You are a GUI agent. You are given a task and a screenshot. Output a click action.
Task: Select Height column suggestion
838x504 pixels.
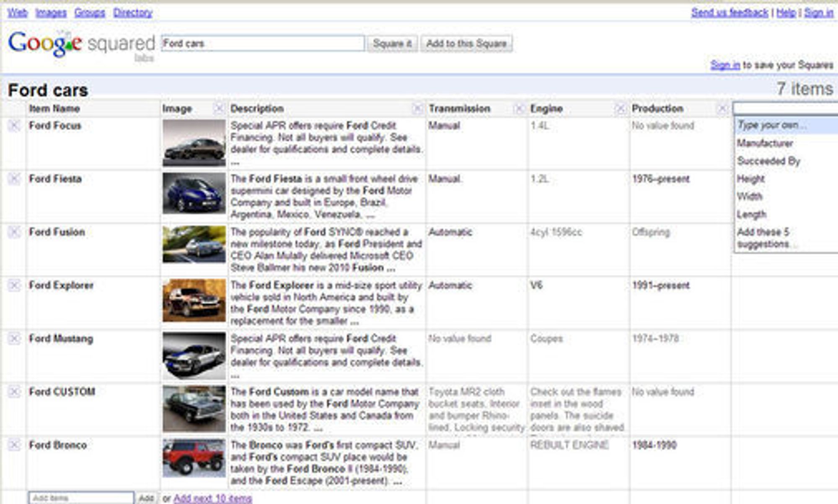pyautogui.click(x=751, y=179)
